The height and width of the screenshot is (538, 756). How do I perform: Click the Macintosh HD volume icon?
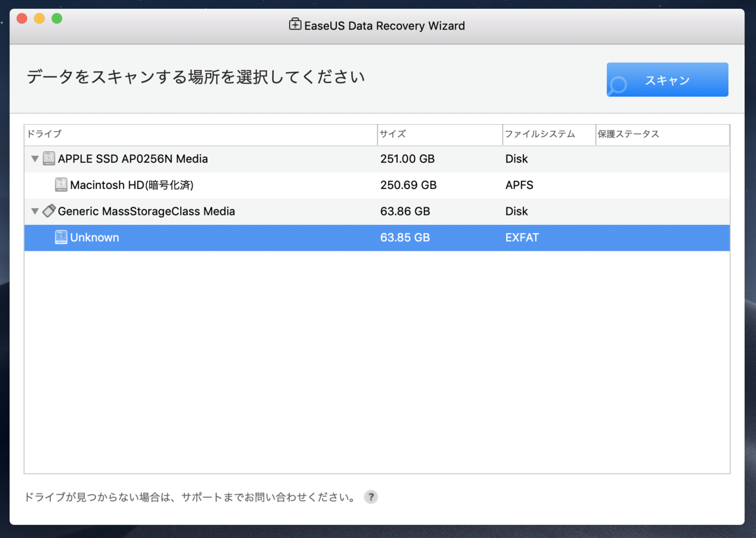61,185
